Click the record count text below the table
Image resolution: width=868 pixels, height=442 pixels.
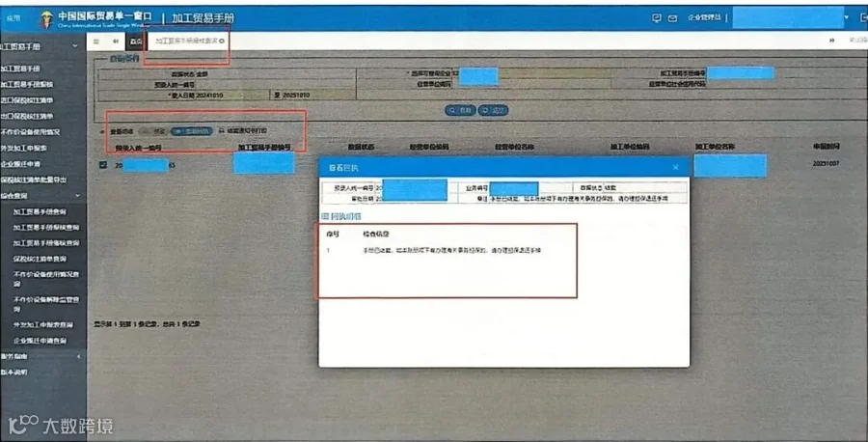click(147, 323)
